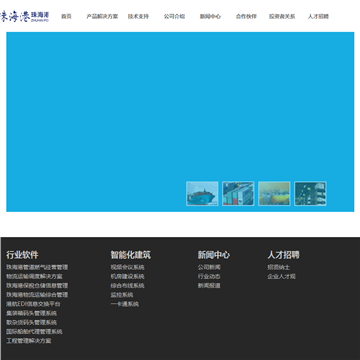The width and height of the screenshot is (360, 360).
Task: Open the 一卡通系统 footer link
Action: pos(125,304)
